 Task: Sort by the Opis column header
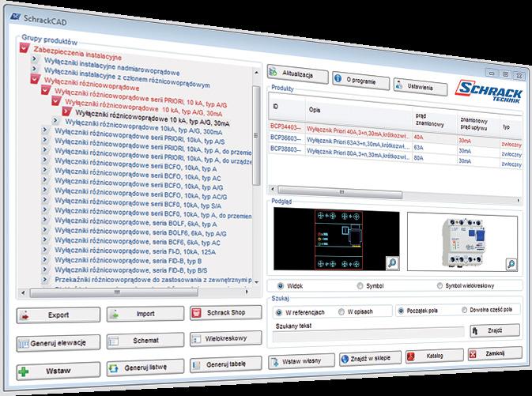pyautogui.click(x=359, y=111)
